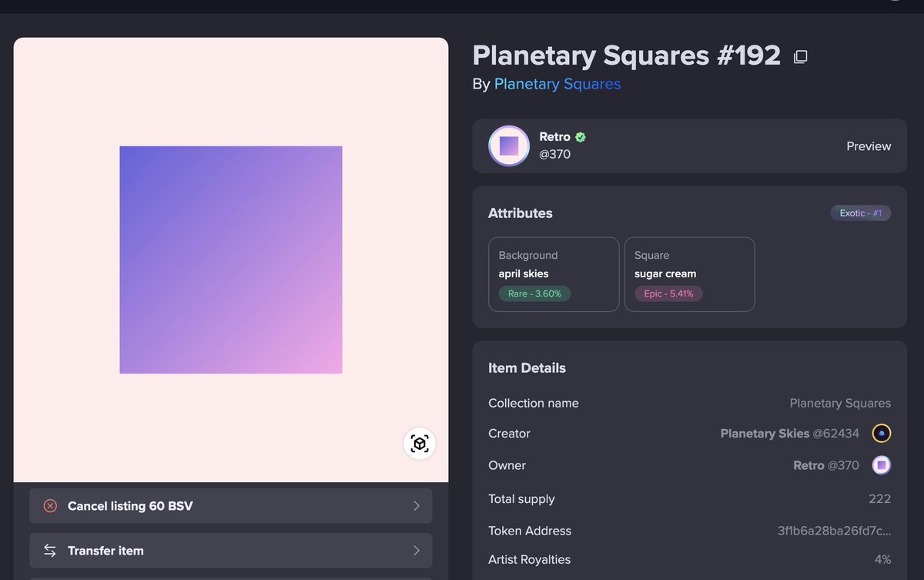Select Square sugar cream attribute card
Screen dimensions: 924x580
pos(690,274)
